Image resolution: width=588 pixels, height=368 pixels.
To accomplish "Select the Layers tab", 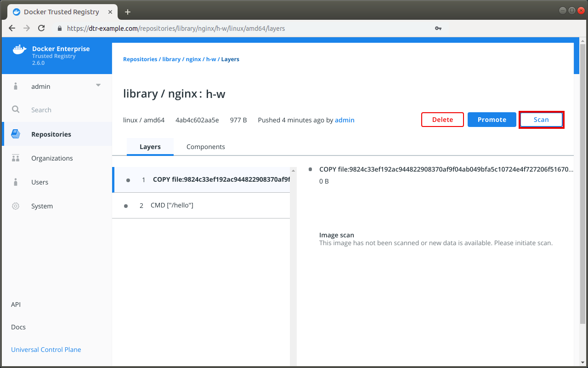I will (x=150, y=147).
